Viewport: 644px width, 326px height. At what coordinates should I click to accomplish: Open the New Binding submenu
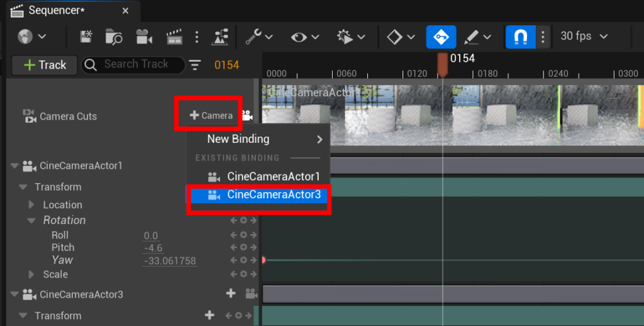(258, 139)
